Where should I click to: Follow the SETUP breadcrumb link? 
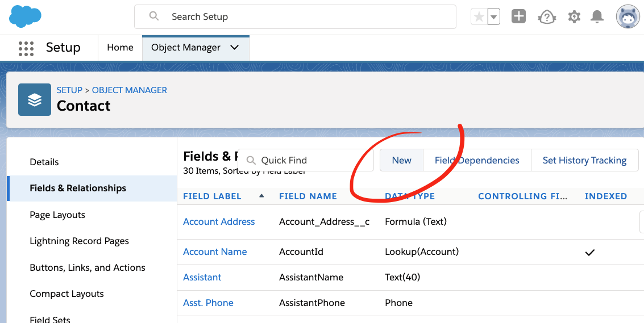click(69, 90)
